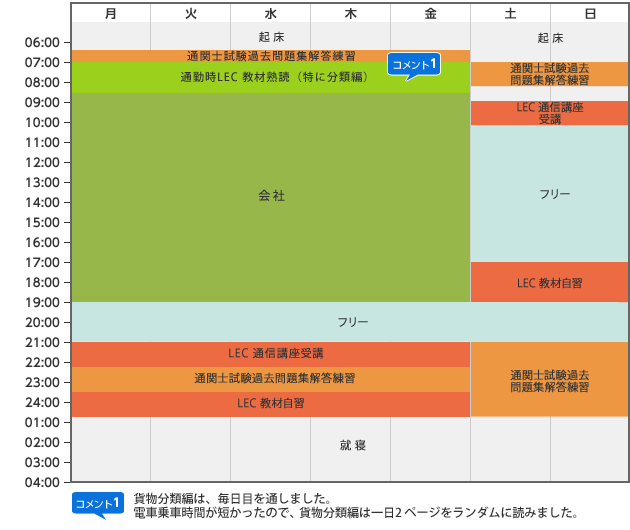Click the 会社 work block

[271, 197]
